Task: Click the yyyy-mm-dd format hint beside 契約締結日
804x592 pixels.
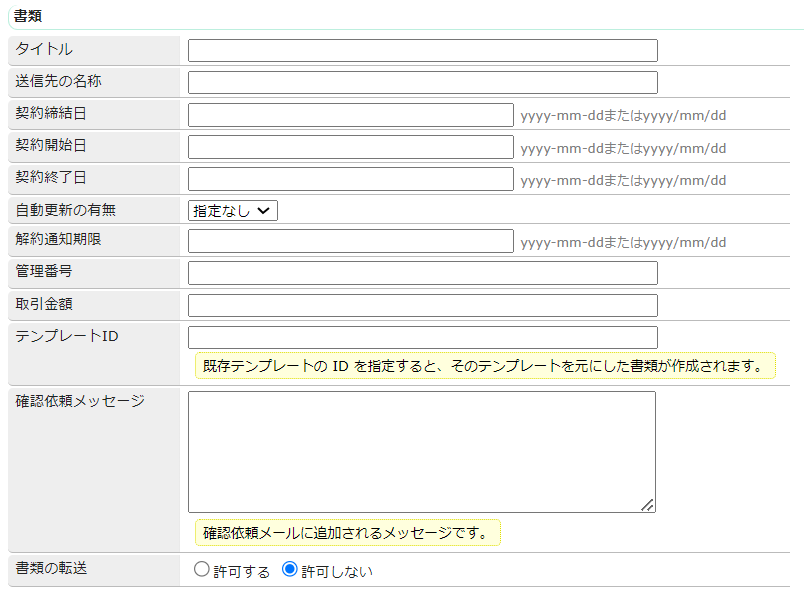Action: tap(622, 116)
